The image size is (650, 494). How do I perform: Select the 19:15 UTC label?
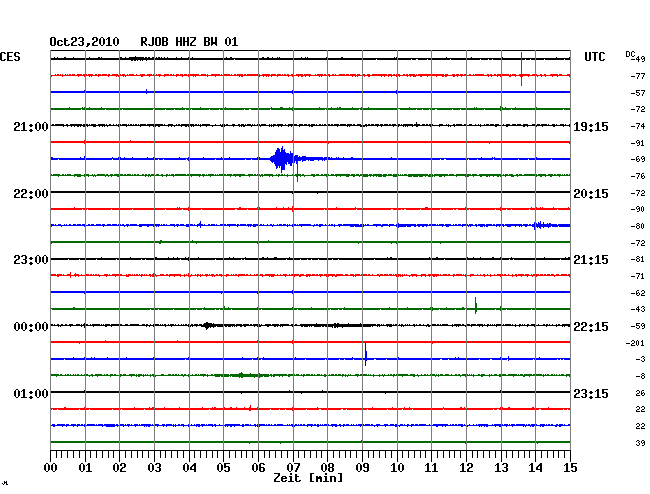pyautogui.click(x=591, y=127)
